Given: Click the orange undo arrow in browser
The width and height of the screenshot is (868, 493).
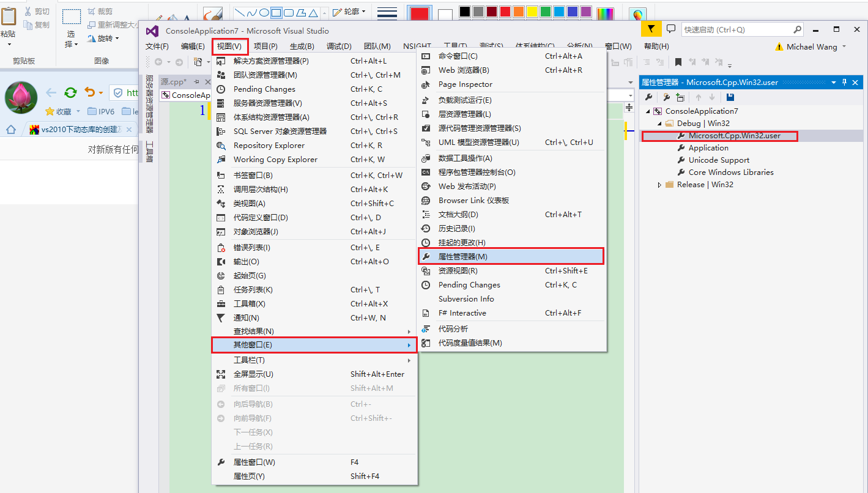Looking at the screenshot, I should [89, 92].
